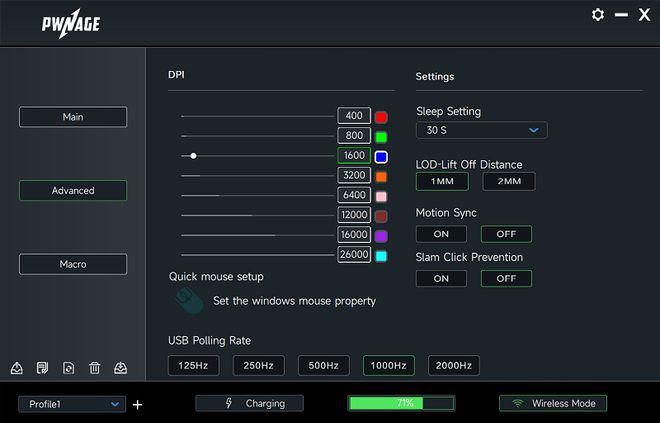Click the mouse icon in Quick mouse setup
This screenshot has width=660, height=423.
pyautogui.click(x=189, y=301)
